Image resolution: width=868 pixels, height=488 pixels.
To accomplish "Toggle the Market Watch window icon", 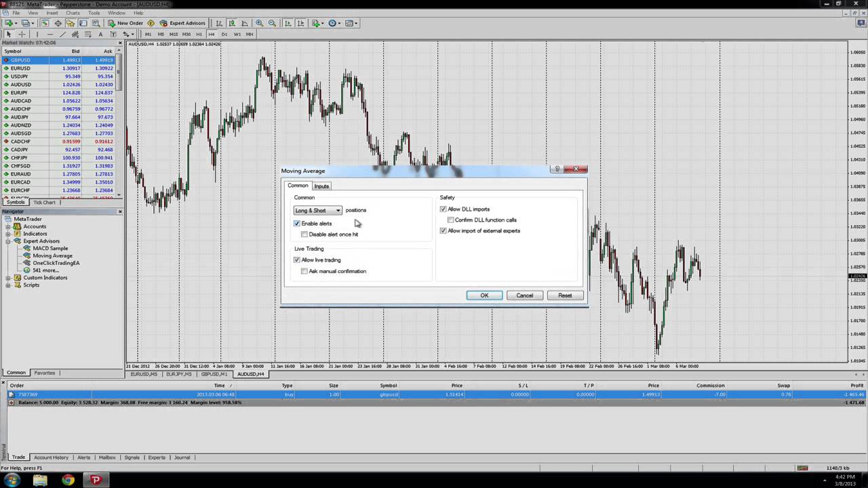I will coord(45,23).
